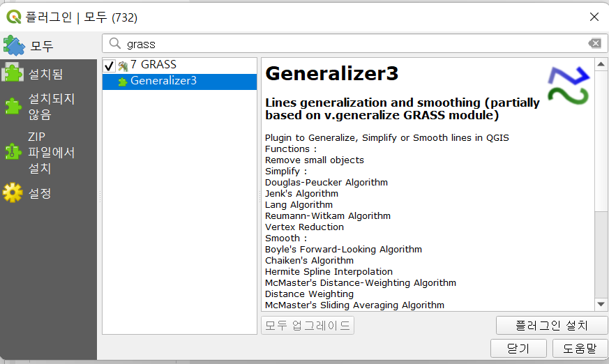Open the 설정 (Settings) tab

(48, 193)
